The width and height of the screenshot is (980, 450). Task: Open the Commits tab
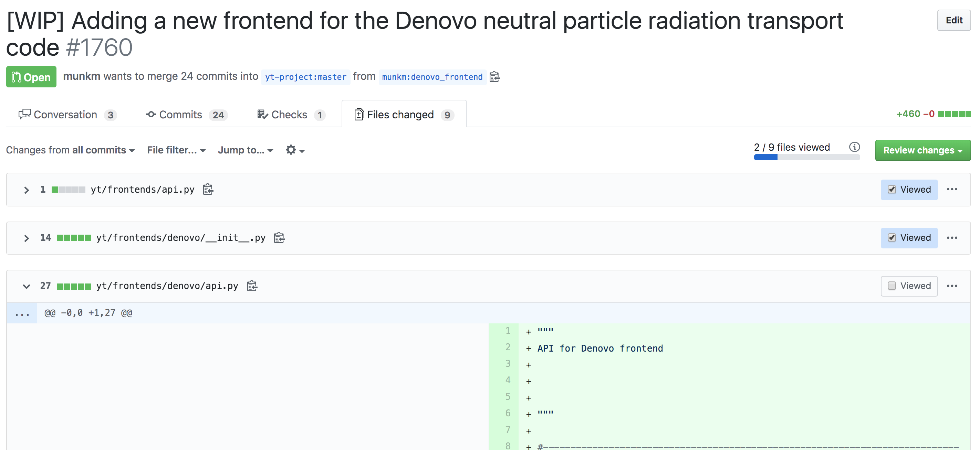(186, 115)
